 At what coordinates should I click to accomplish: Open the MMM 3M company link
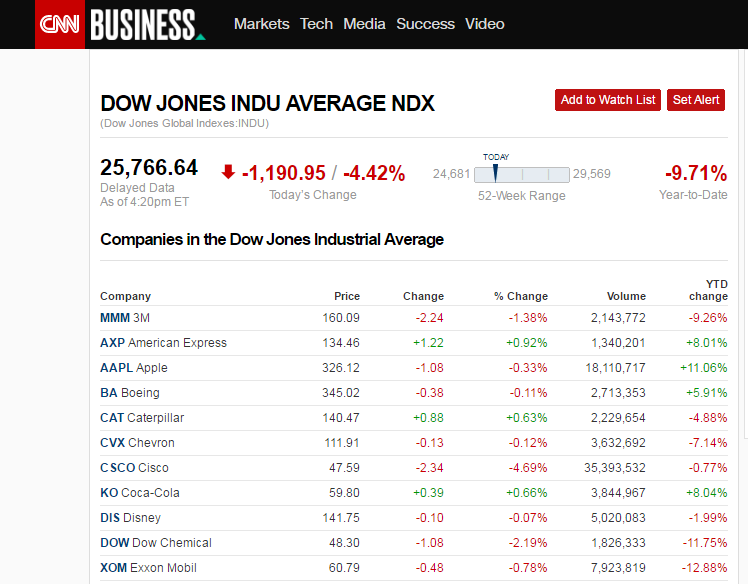(x=124, y=318)
